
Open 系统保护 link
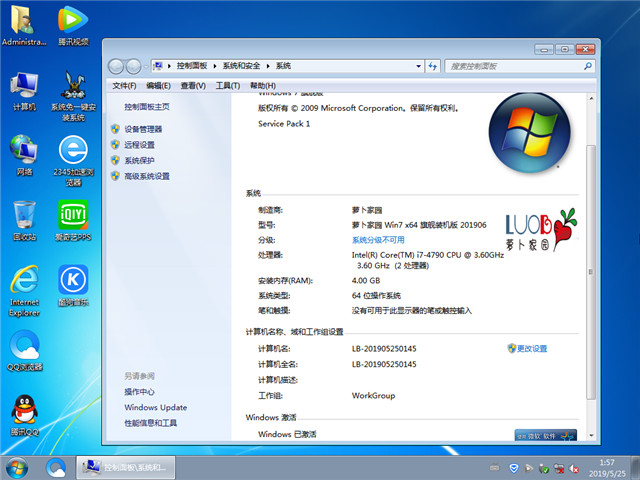click(x=139, y=160)
